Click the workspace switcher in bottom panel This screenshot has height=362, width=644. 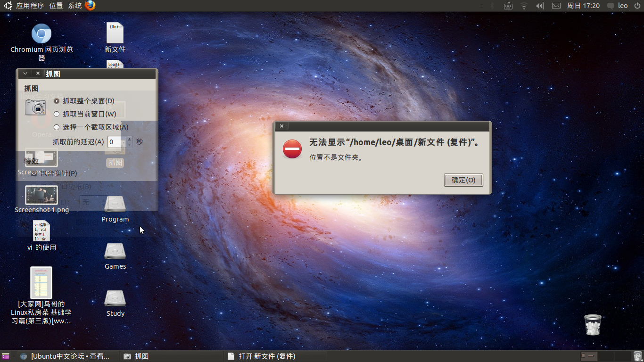605,356
